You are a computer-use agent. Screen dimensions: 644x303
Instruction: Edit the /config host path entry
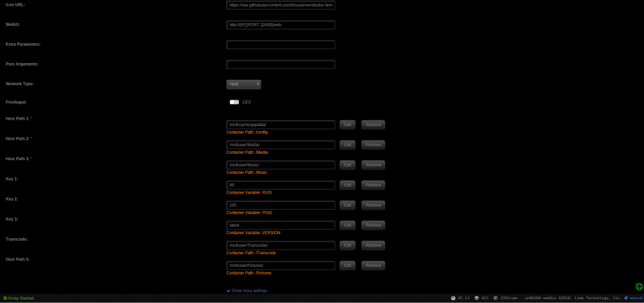(348, 125)
